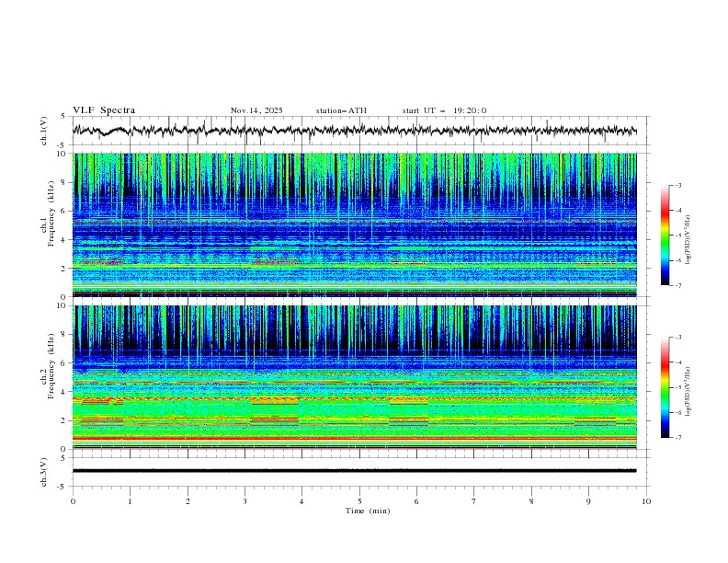Click the ch.1(V) waveform trace panel
This screenshot has height=563, width=728.
(x=359, y=131)
